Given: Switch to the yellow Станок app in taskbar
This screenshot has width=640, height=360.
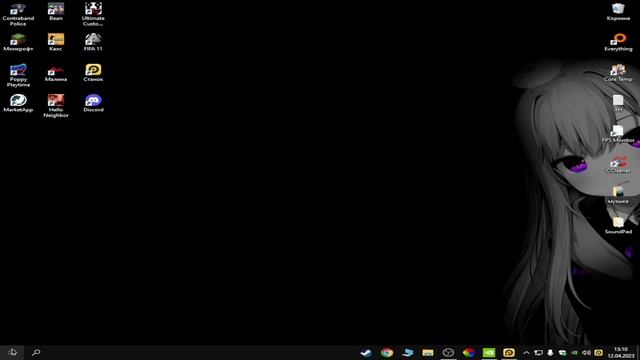Looking at the screenshot, I should tap(509, 353).
